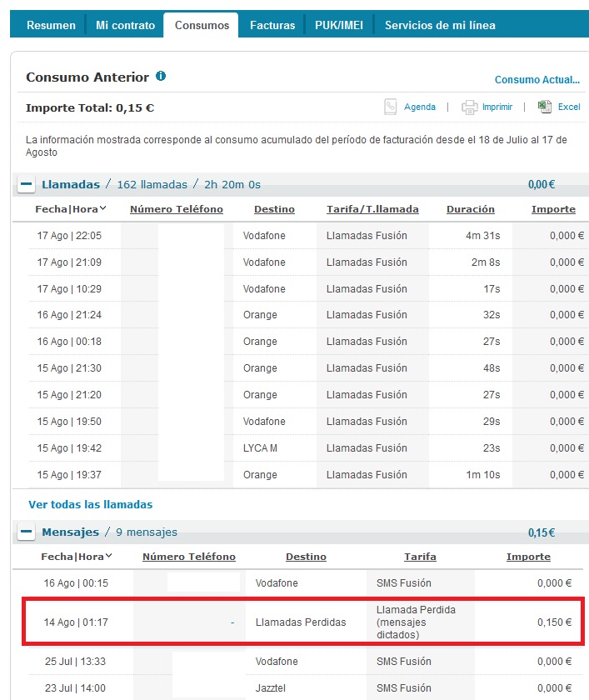Click the call dated 15 Ago | 19:50

coord(69,422)
